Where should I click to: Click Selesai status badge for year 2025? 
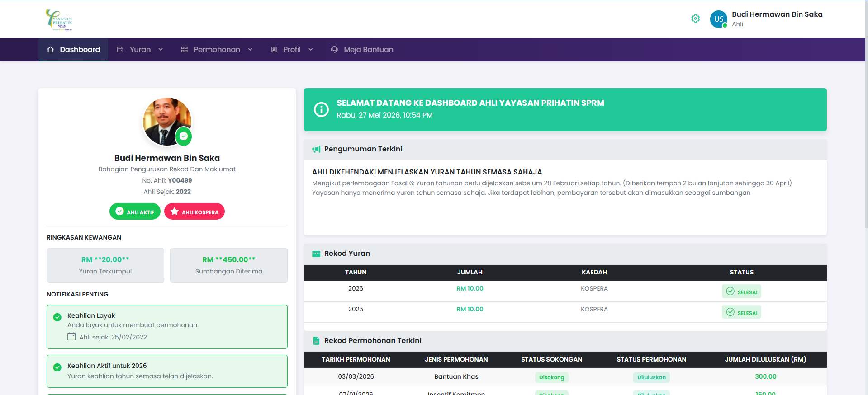tap(741, 312)
